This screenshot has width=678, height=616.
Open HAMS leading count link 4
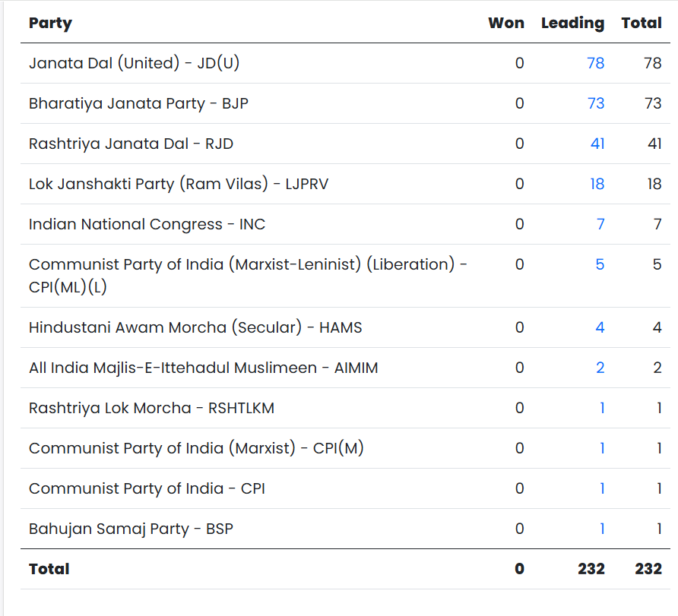point(600,327)
